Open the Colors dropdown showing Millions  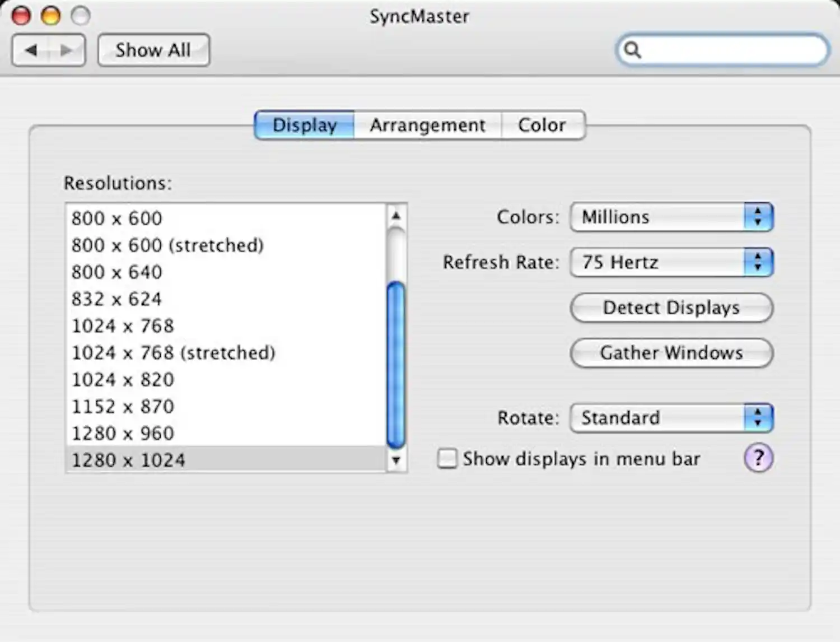pos(661,217)
